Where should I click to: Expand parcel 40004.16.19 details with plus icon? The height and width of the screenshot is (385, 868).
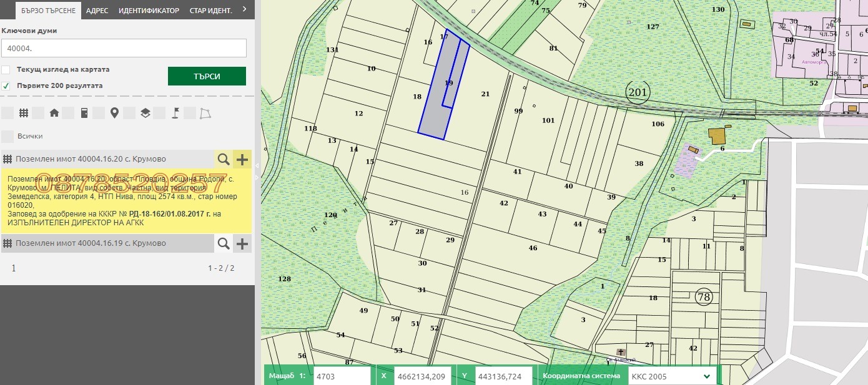click(242, 243)
